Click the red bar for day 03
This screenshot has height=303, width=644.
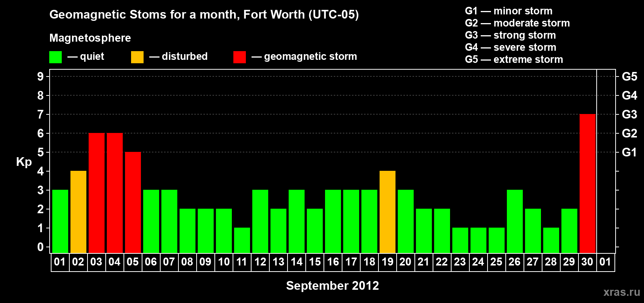coord(97,193)
